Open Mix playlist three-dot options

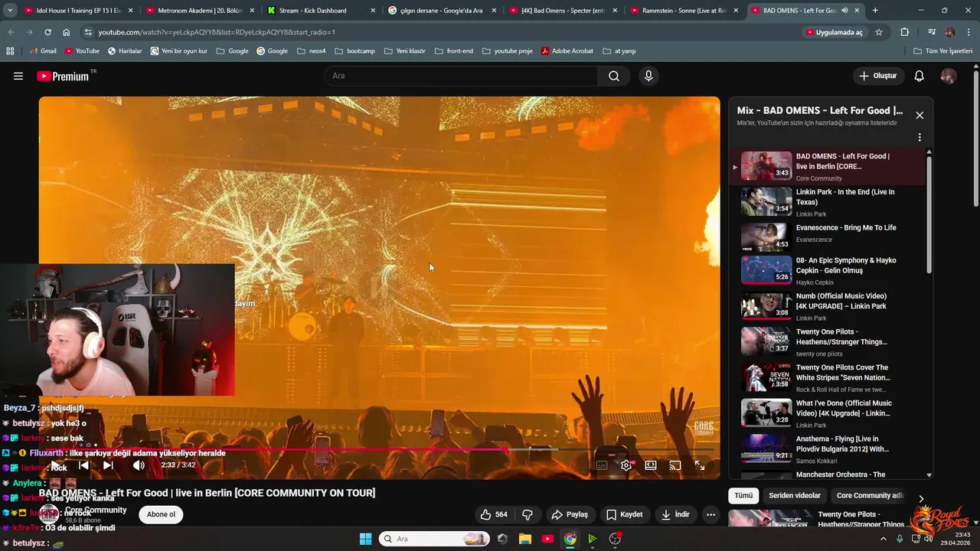[920, 138]
